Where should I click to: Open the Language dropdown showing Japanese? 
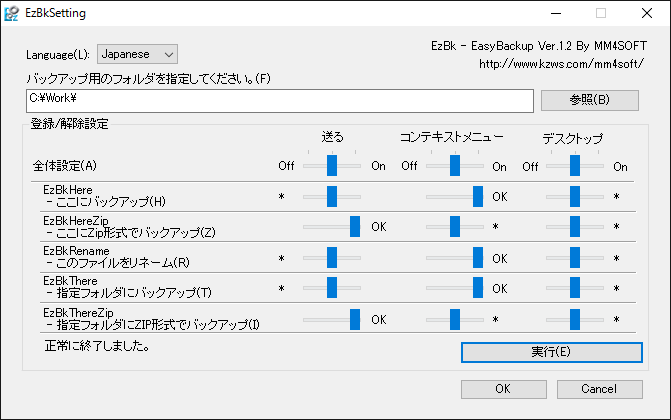pos(137,54)
